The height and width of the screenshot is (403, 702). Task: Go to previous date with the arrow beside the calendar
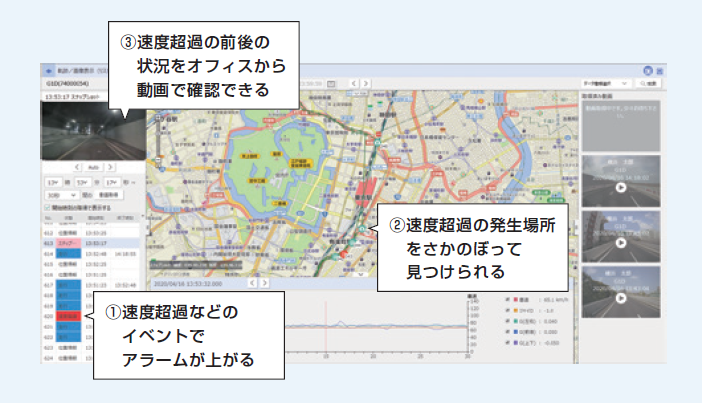354,83
